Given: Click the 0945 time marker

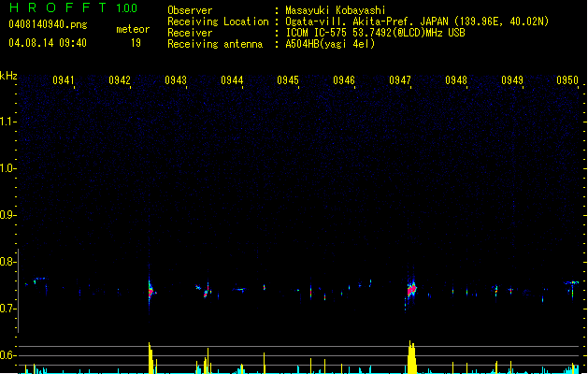Looking at the screenshot, I should point(288,80).
